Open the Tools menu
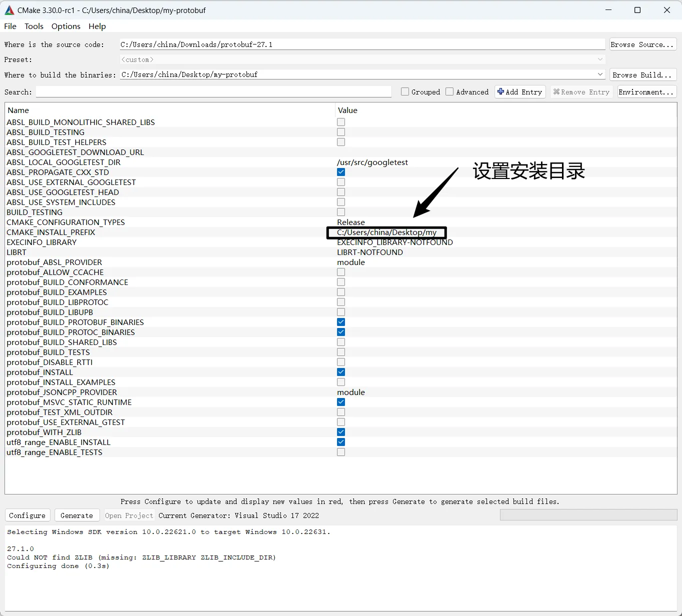The height and width of the screenshot is (616, 682). (34, 26)
